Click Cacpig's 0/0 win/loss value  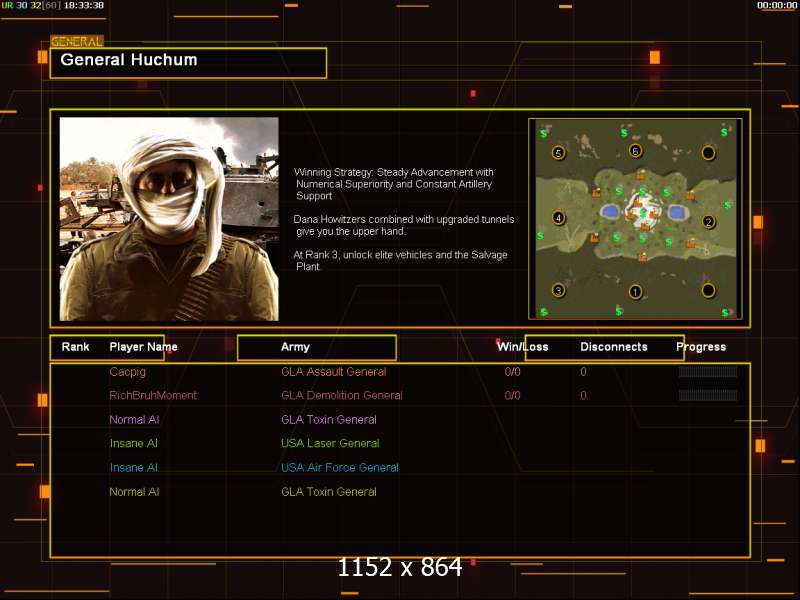pyautogui.click(x=512, y=372)
